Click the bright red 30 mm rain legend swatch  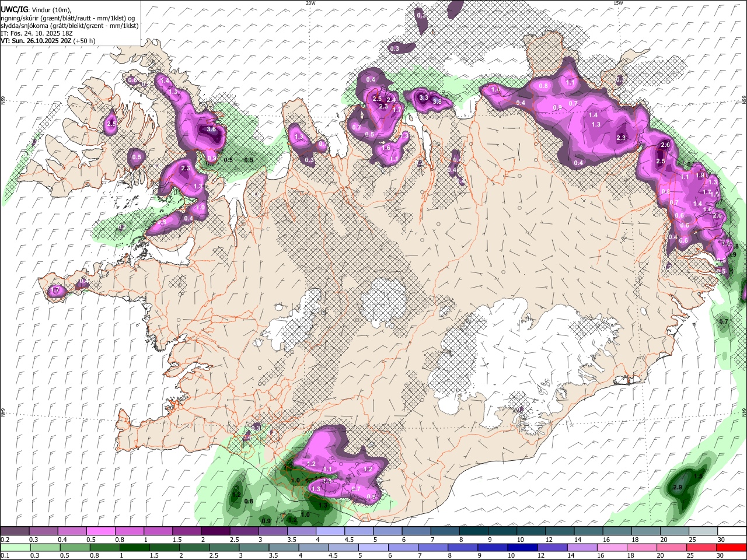pyautogui.click(x=732, y=548)
